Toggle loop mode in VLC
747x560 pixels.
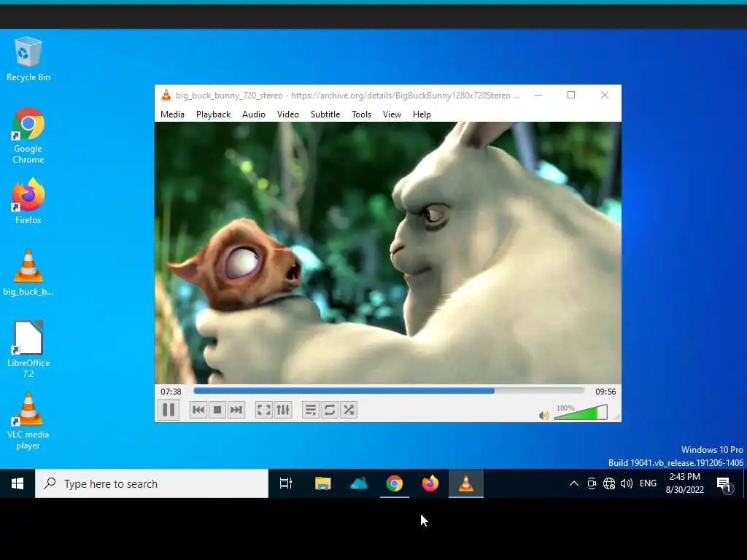(329, 410)
